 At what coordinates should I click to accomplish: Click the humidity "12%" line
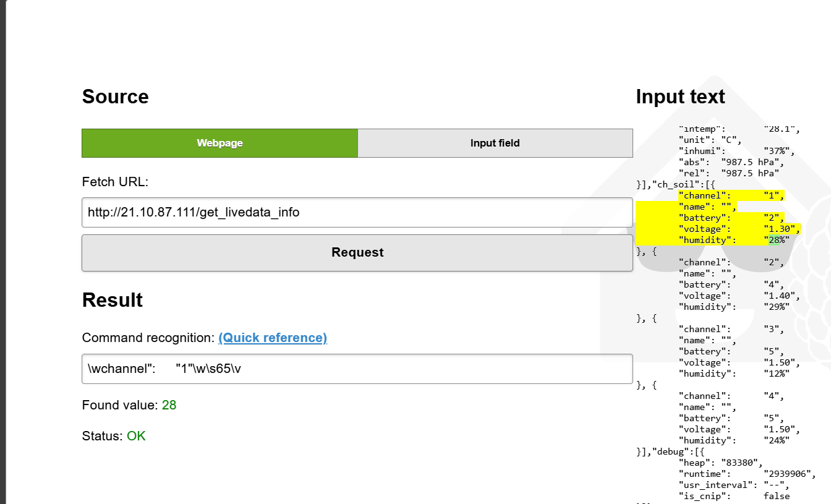[x=734, y=374]
